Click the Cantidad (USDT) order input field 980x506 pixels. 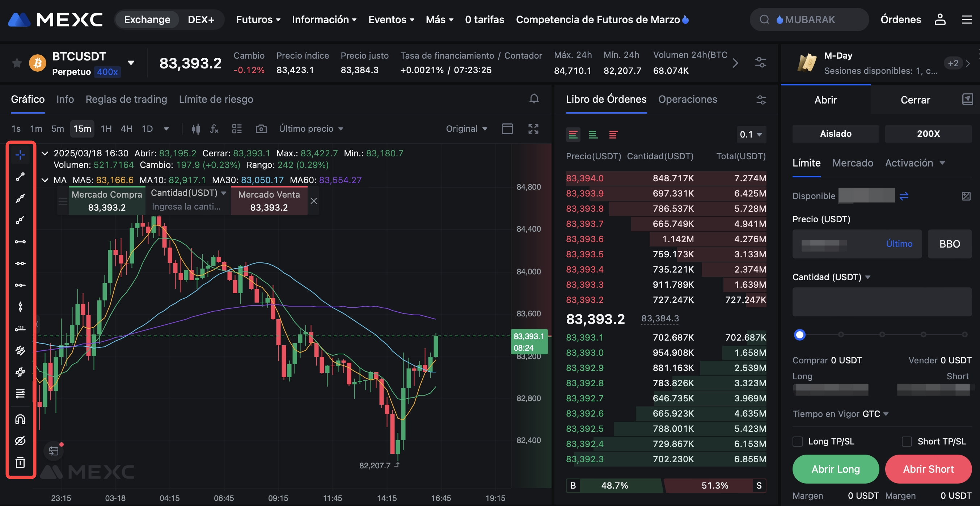point(882,302)
